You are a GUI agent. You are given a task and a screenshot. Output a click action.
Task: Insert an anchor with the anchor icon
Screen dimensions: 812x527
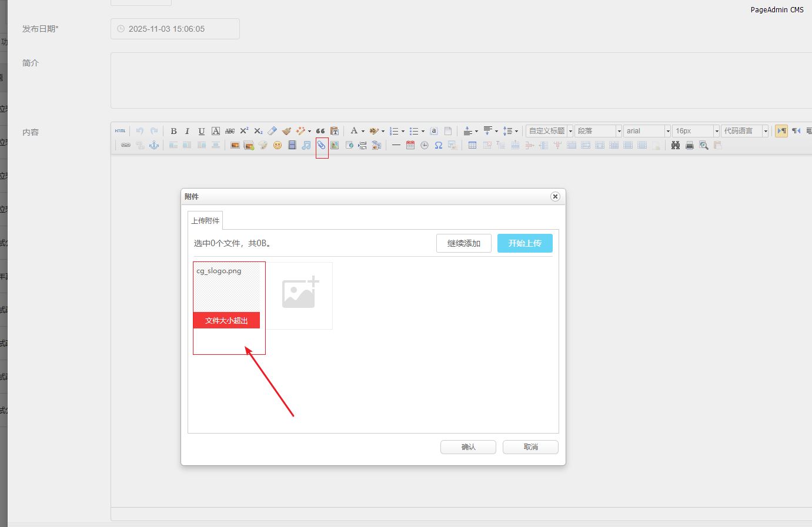[x=154, y=145]
